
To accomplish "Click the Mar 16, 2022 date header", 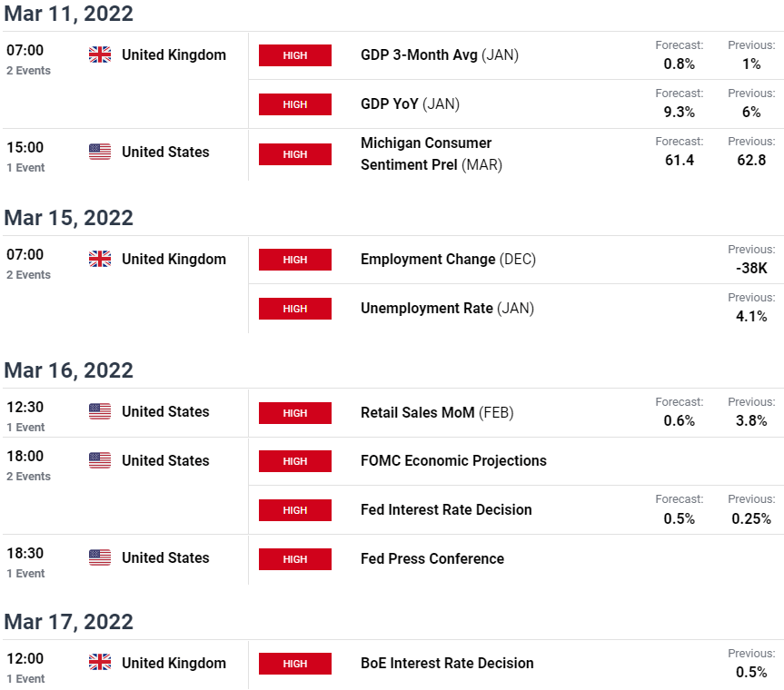I will [x=68, y=370].
